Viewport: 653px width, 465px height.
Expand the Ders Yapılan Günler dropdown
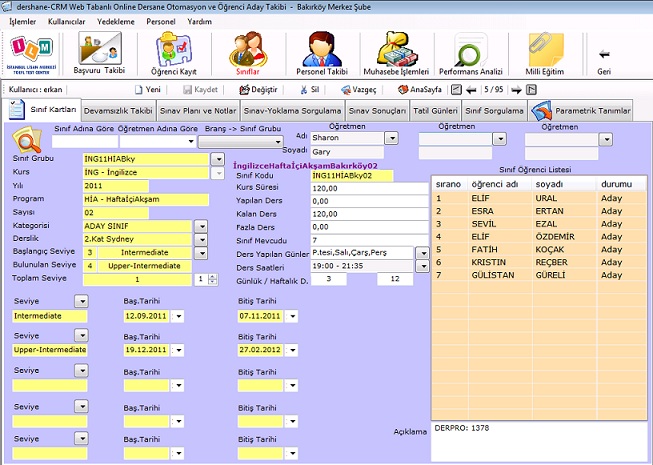(x=423, y=253)
